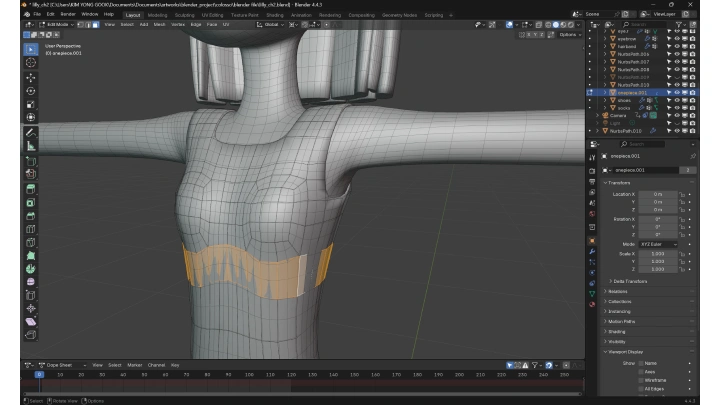Screen dimensions: 720x405
Task: Click the Scale X value field
Action: pos(658,254)
